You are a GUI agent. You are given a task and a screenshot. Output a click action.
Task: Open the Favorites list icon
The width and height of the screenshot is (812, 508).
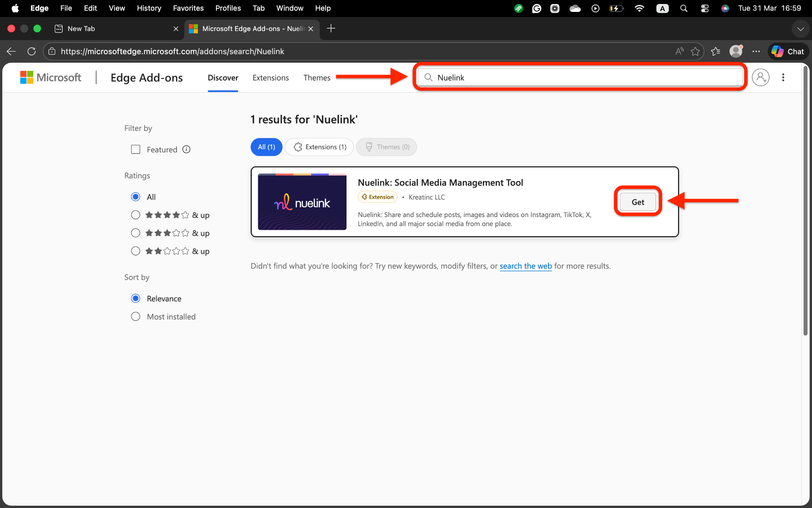(x=716, y=52)
